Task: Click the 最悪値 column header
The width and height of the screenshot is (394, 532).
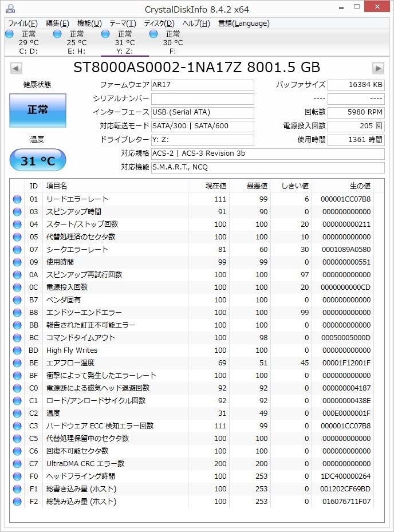Action: [250, 186]
